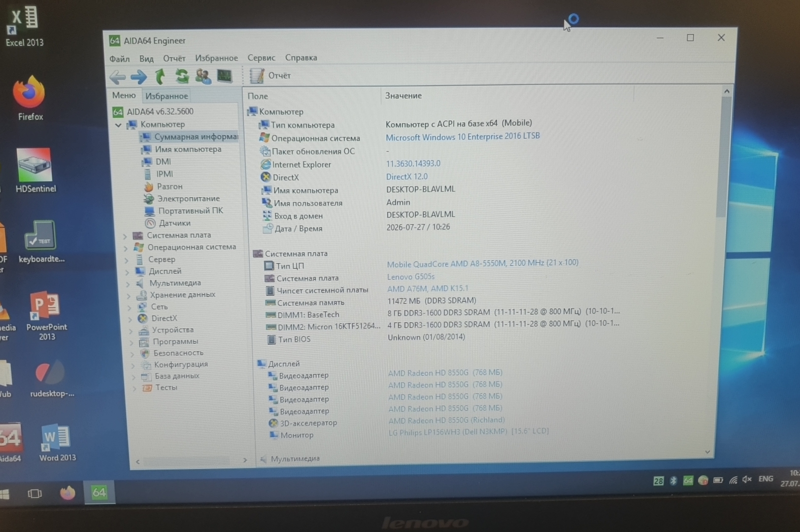Viewport: 800px width, 532px height.
Task: Open the Отчёт menu in menu bar
Action: (x=174, y=58)
